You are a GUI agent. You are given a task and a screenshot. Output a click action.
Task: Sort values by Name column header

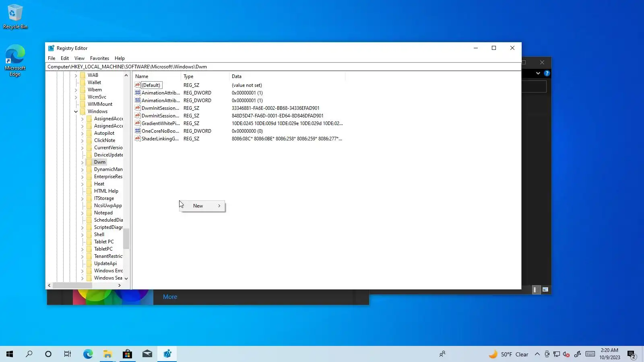157,76
